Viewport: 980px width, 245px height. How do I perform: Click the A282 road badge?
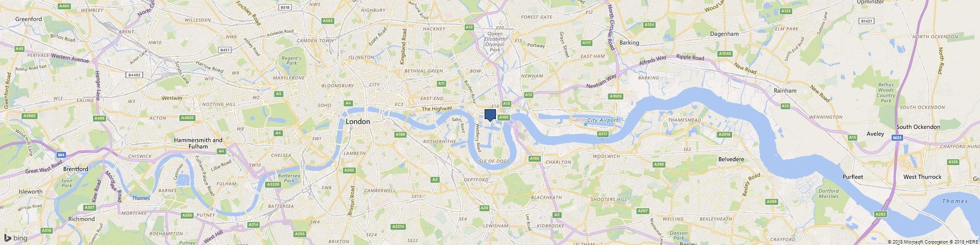click(x=881, y=214)
